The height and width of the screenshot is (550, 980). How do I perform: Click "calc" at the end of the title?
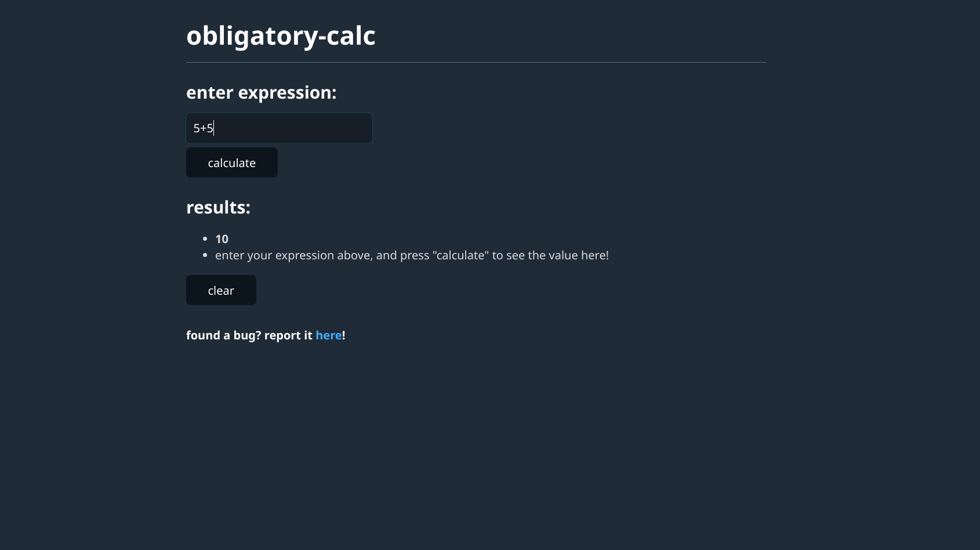click(x=351, y=36)
